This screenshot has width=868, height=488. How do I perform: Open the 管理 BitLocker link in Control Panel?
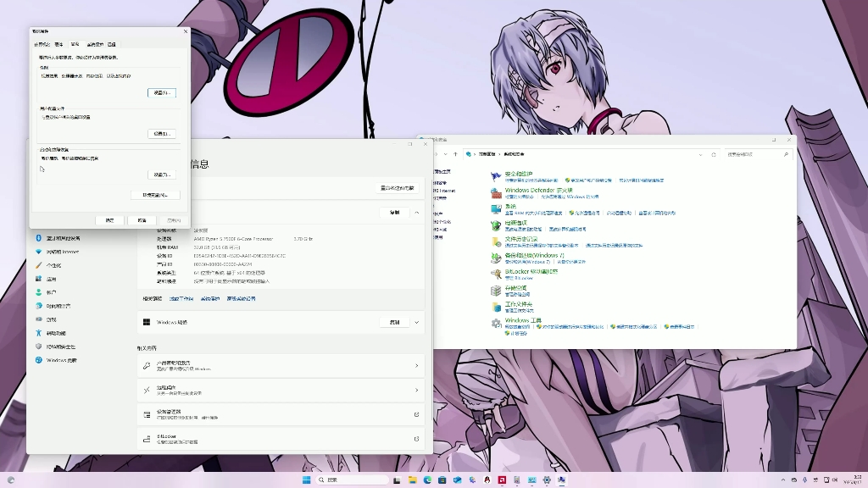pos(518,278)
